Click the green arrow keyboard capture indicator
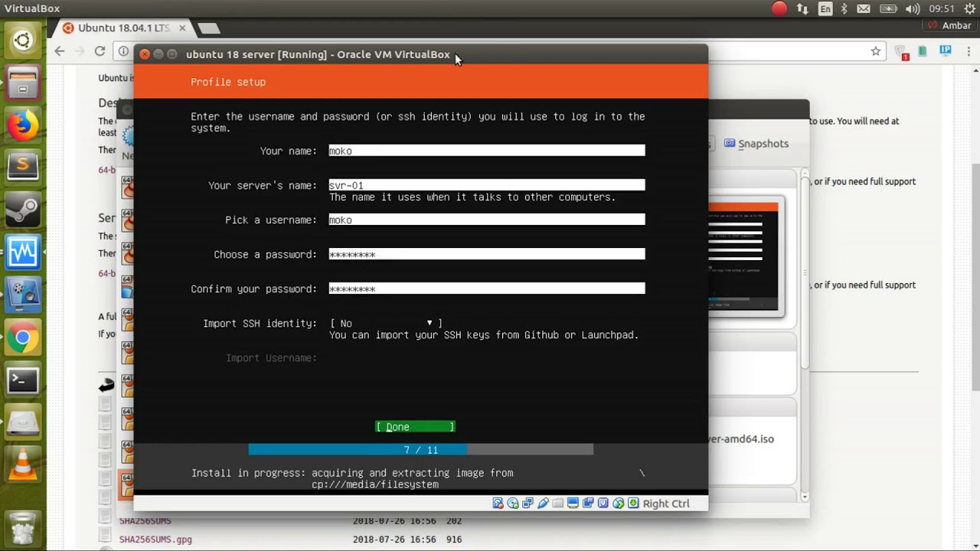The width and height of the screenshot is (980, 551). 633,504
